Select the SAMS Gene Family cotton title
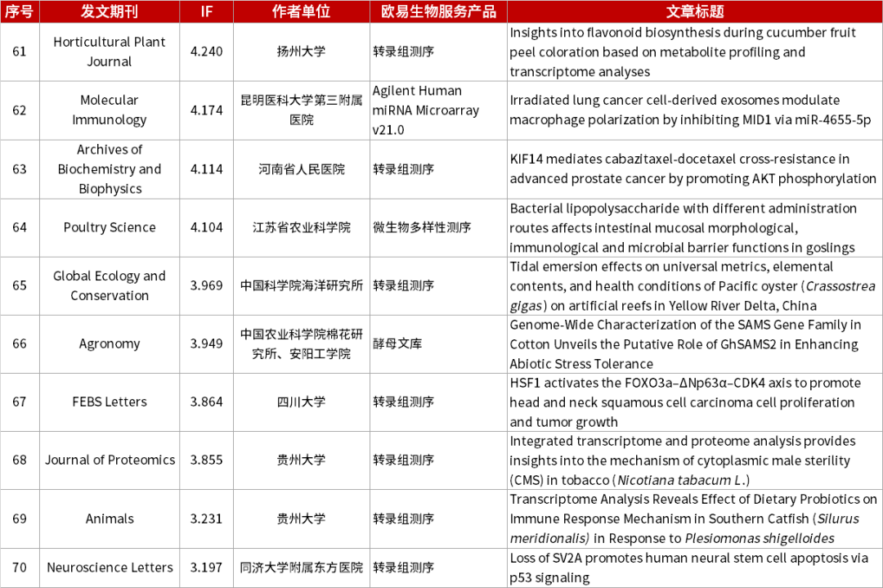 coord(694,344)
